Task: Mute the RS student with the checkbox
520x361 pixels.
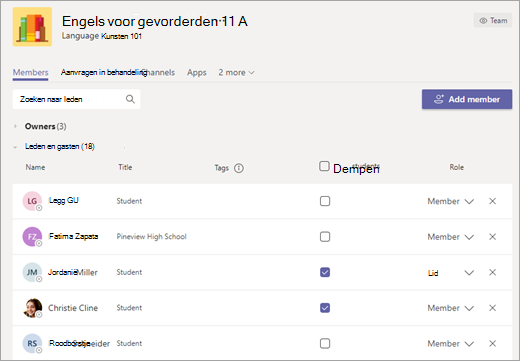Action: (x=325, y=343)
